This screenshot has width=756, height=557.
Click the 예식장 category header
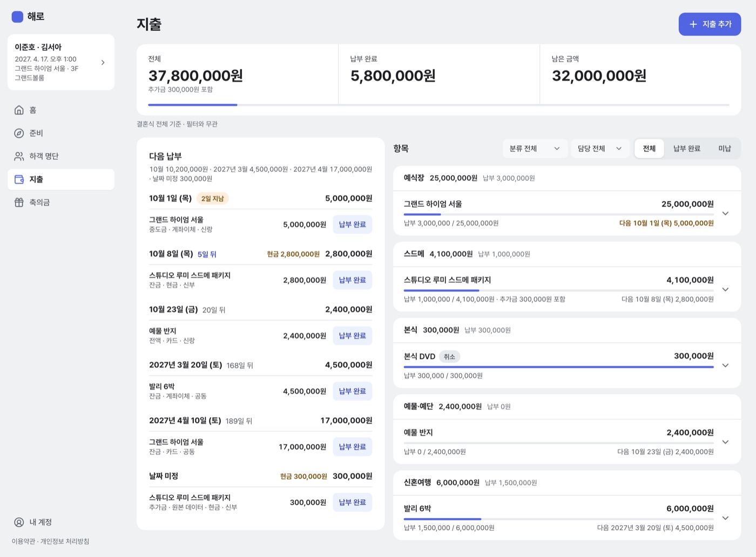click(567, 178)
